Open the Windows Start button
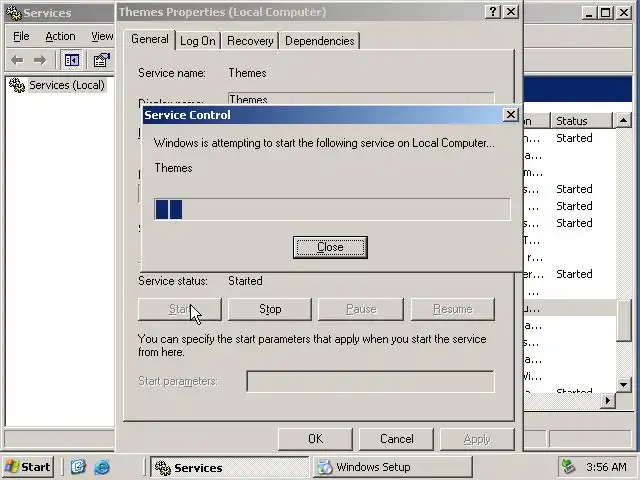Viewport: 640px width, 480px height. [x=28, y=467]
